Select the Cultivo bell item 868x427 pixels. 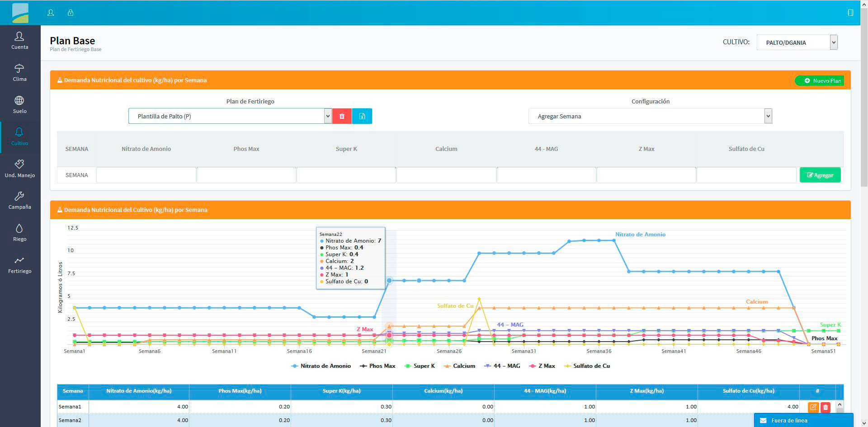(x=19, y=136)
